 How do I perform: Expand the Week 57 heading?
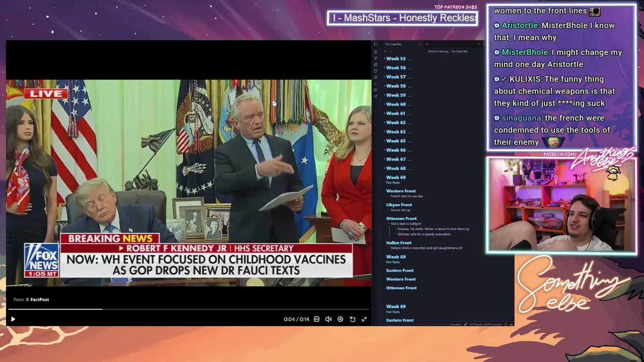[384, 77]
